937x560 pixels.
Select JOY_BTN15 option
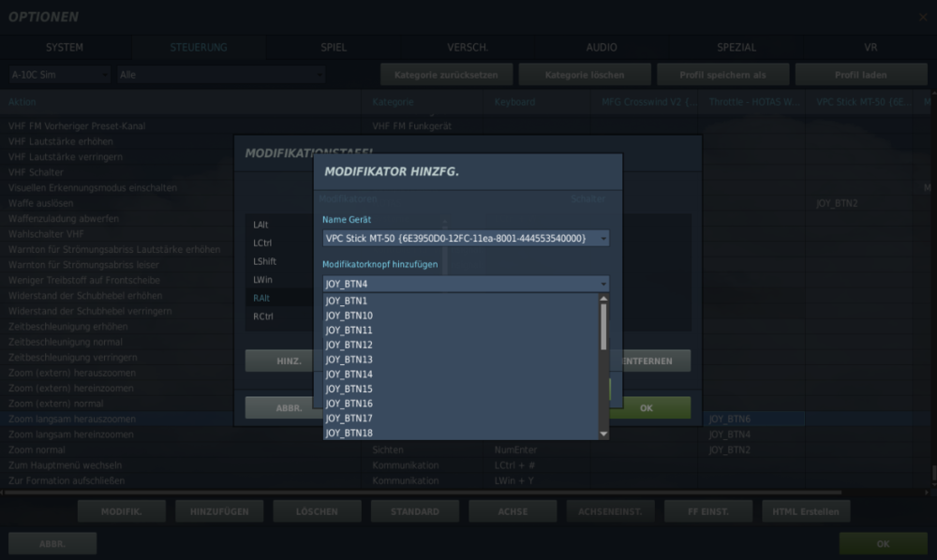[461, 389]
